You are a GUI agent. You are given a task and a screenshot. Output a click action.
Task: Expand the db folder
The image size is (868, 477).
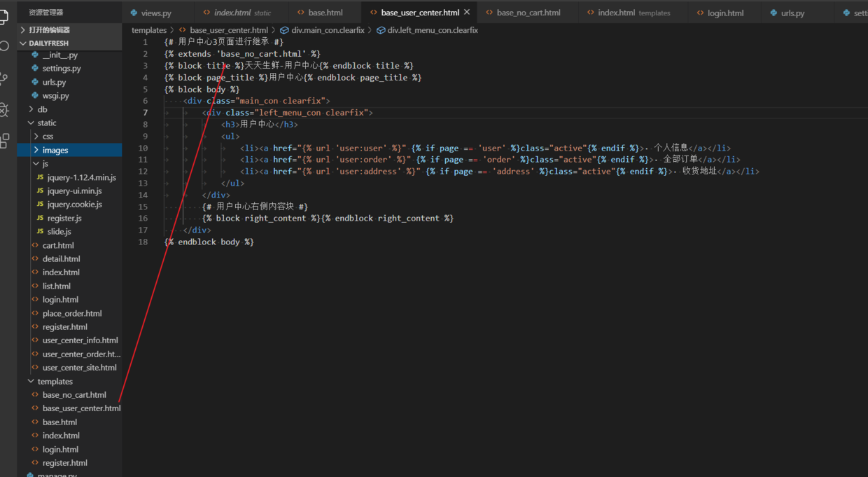coord(69,109)
